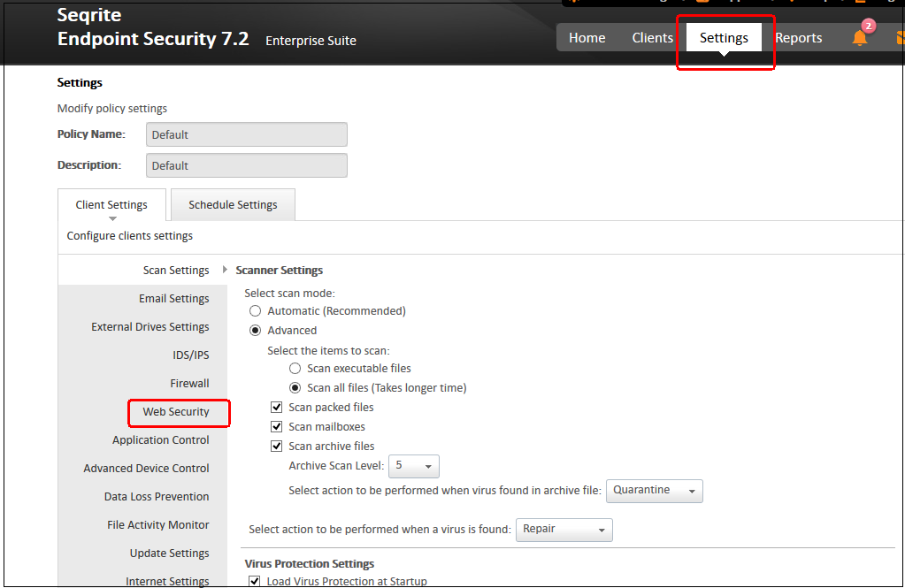Open the Home tab
905x588 pixels.
coord(587,37)
